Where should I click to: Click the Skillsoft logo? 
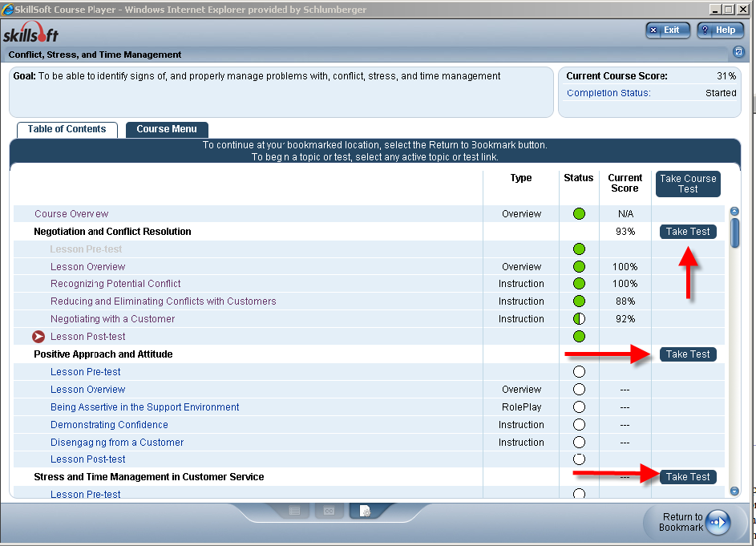(30, 32)
